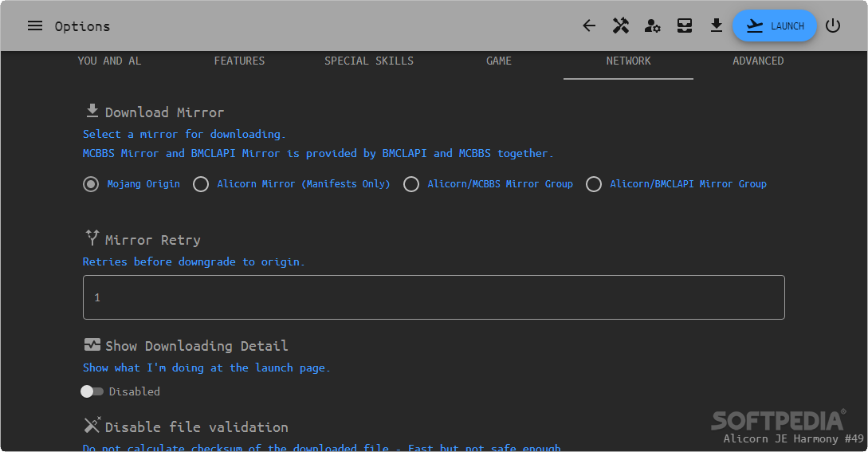
Task: Select Alicorn/MCBBS Mirror Group option
Action: [x=411, y=184]
